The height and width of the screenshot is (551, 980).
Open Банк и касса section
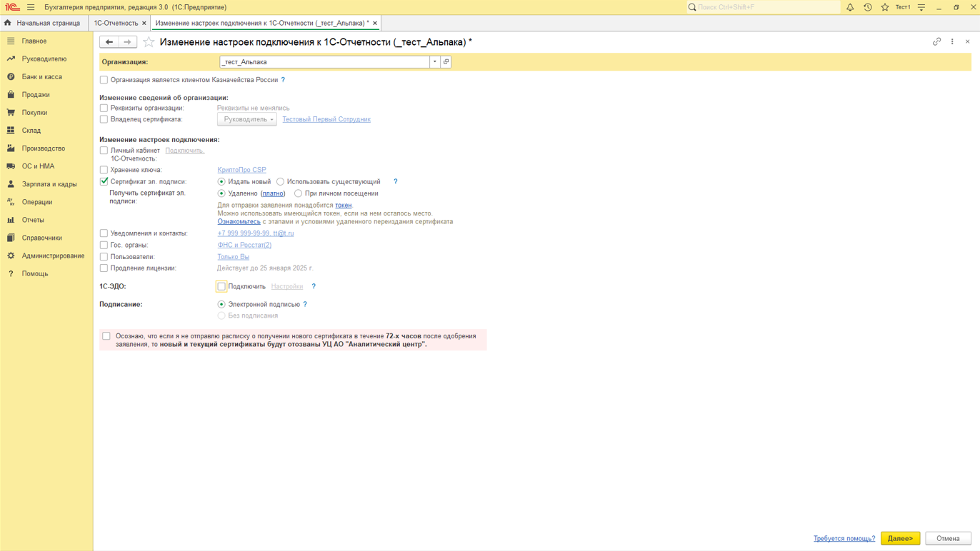[46, 77]
